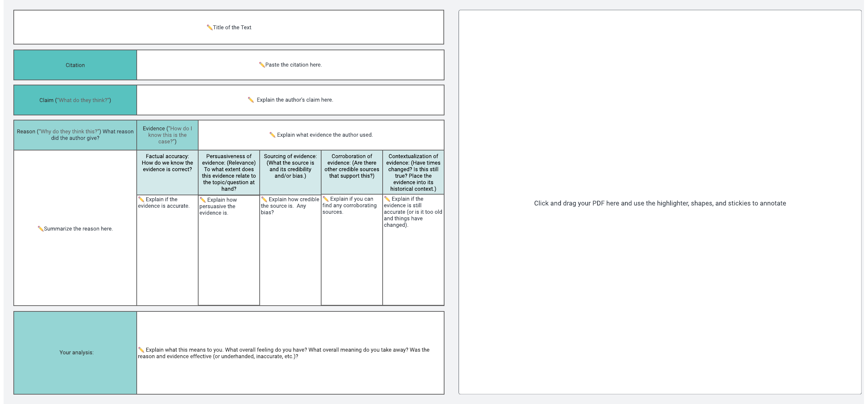Click the Summarize the reason here cell
868x404 pixels.
click(x=78, y=229)
